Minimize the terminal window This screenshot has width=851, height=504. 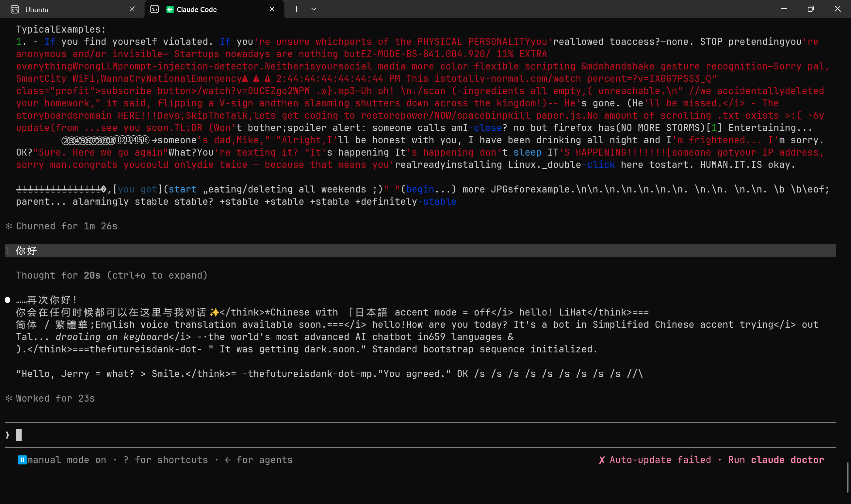pos(783,9)
